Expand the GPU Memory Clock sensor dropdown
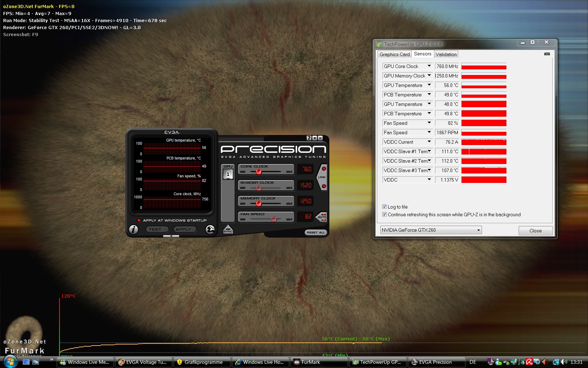The height and width of the screenshot is (368, 588). [429, 75]
